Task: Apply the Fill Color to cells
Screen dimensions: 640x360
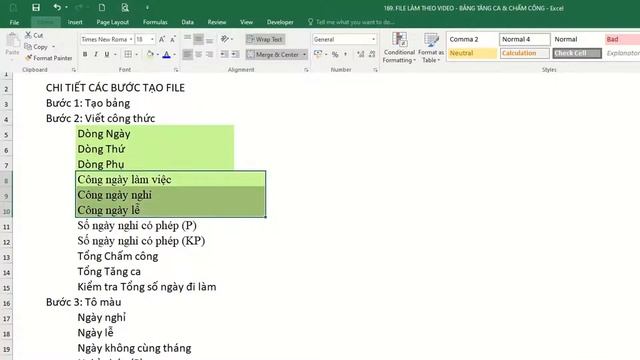Action: 150,54
